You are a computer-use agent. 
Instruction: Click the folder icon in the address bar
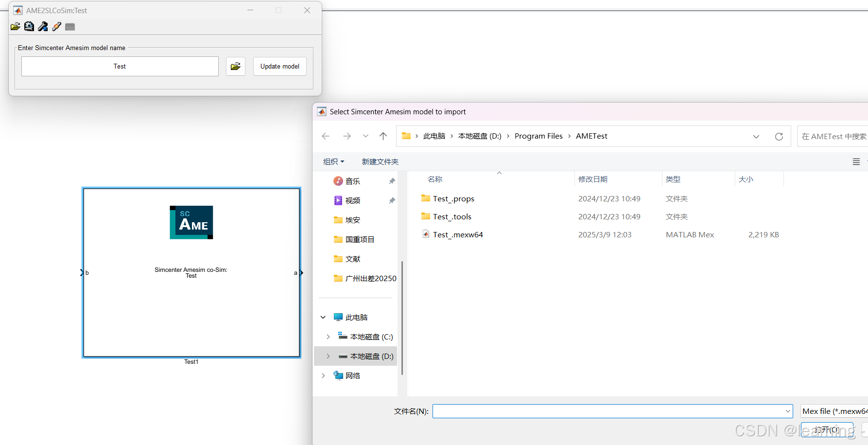tap(406, 136)
